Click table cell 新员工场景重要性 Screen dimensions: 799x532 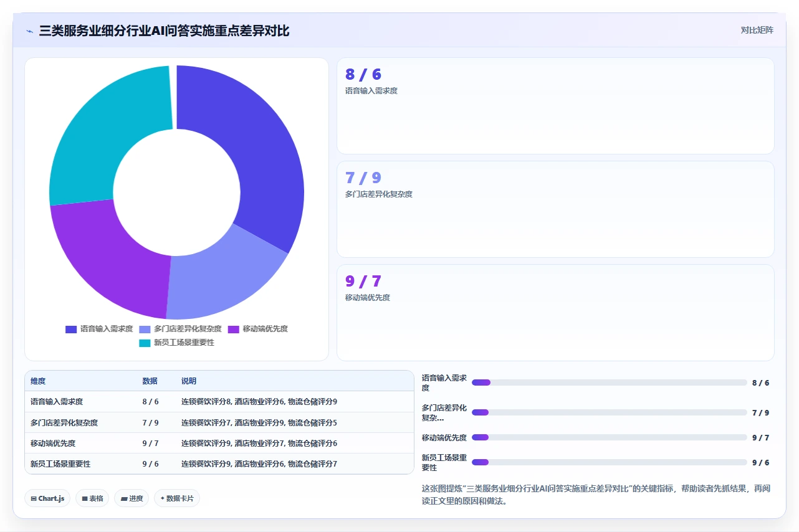click(x=60, y=463)
